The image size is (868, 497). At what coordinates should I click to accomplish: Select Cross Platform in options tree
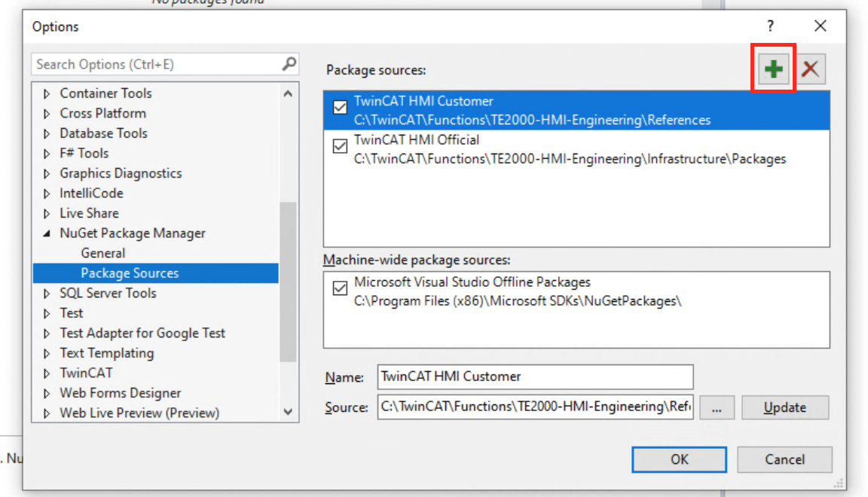coord(103,113)
